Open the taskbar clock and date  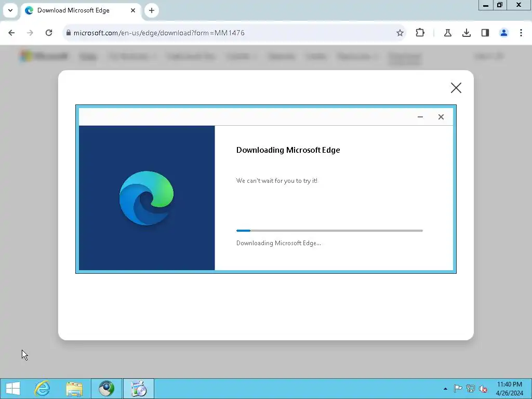coord(510,389)
